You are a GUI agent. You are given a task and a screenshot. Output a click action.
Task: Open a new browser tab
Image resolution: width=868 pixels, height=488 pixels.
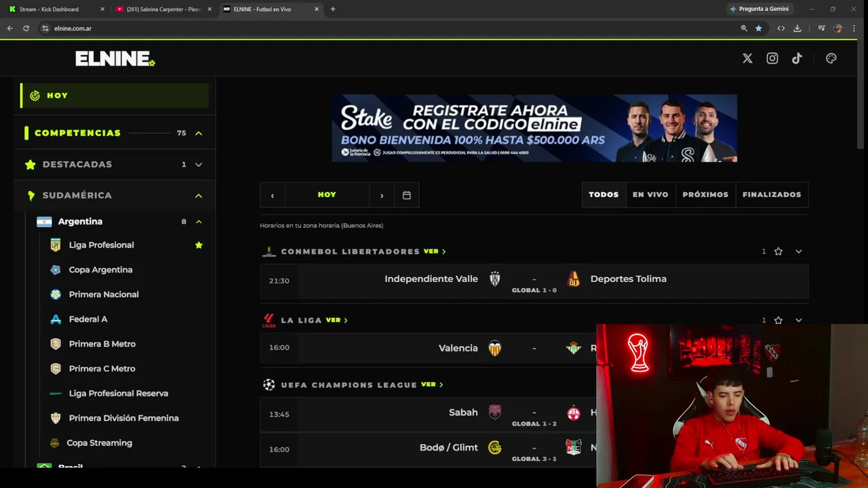click(x=332, y=9)
